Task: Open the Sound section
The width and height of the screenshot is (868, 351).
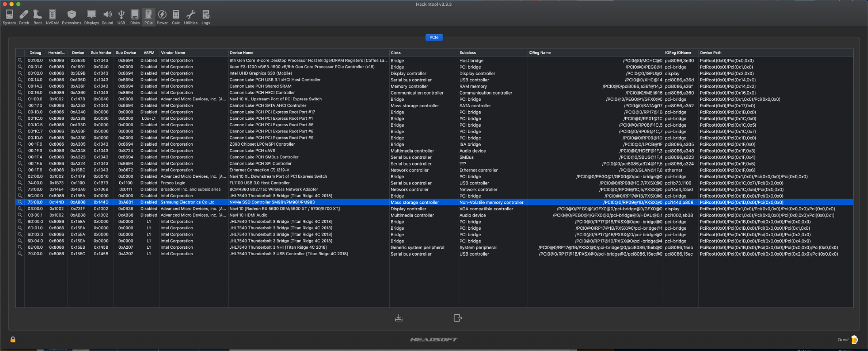Action: [x=108, y=17]
